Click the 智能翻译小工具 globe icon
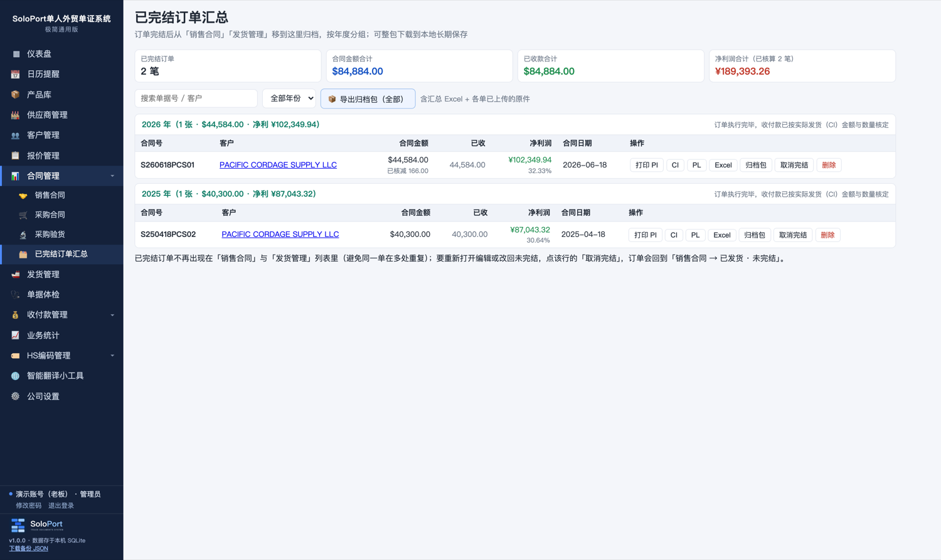 point(16,376)
